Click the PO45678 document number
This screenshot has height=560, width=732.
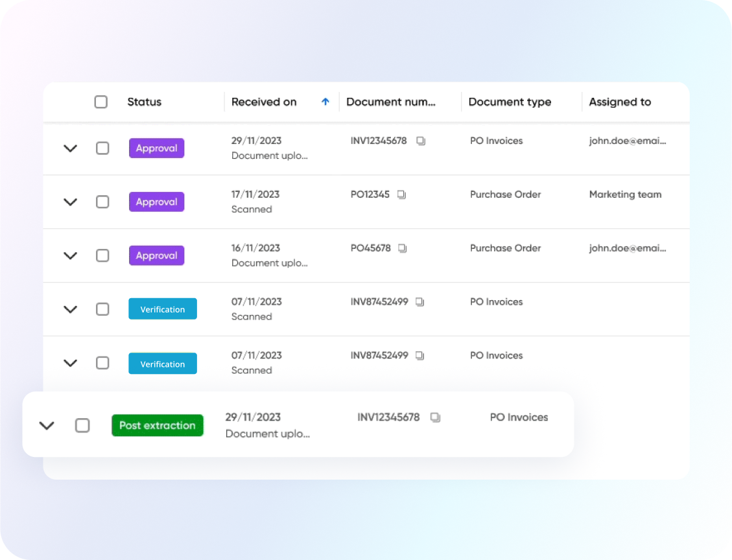[371, 248]
